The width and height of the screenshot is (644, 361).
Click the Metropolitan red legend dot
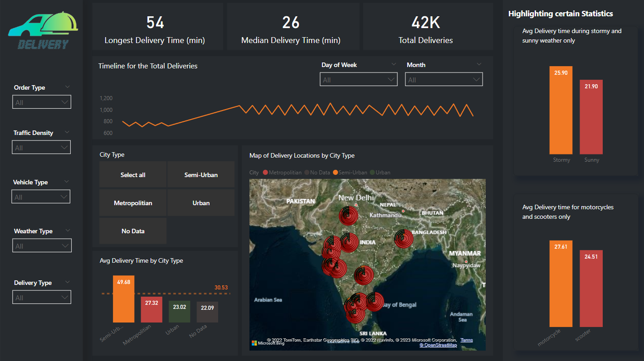pos(266,173)
